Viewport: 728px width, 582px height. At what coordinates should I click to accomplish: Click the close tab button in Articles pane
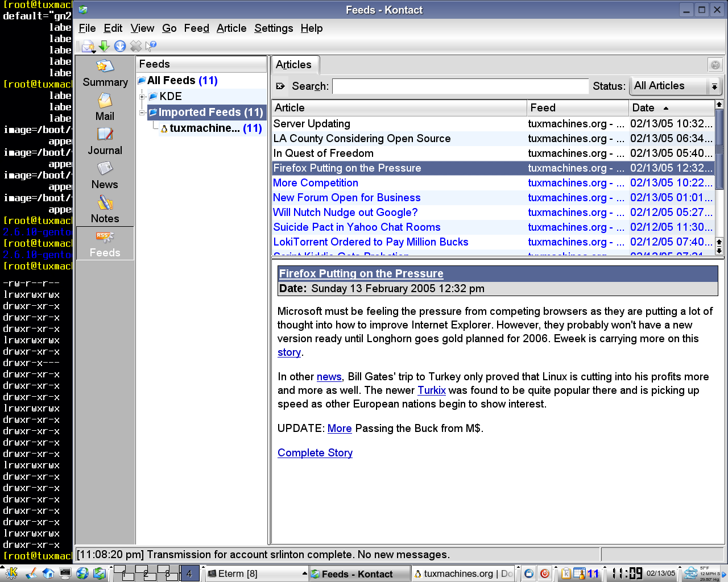click(x=715, y=65)
